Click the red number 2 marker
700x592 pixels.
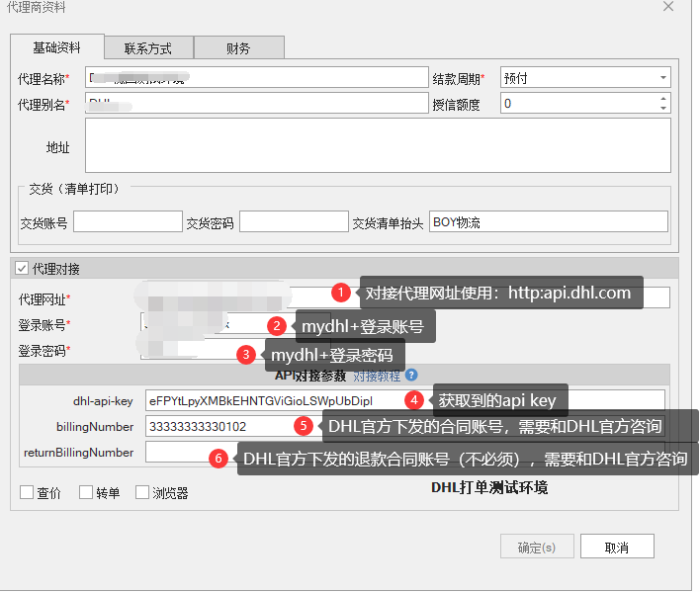click(x=278, y=325)
